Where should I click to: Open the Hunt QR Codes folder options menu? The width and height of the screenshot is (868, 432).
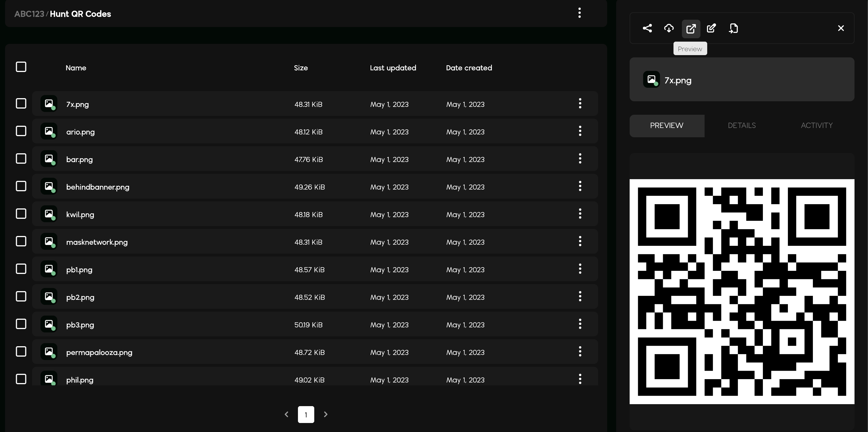pyautogui.click(x=579, y=13)
